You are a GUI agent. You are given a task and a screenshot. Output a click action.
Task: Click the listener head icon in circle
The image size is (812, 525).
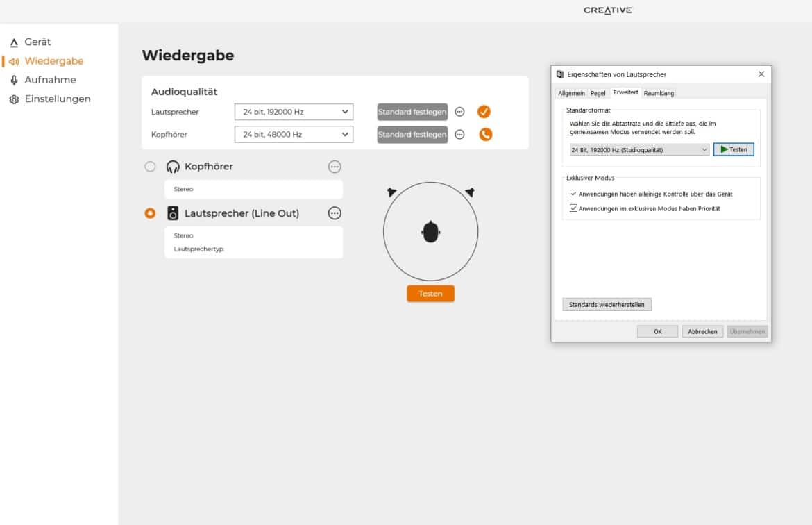tap(431, 232)
